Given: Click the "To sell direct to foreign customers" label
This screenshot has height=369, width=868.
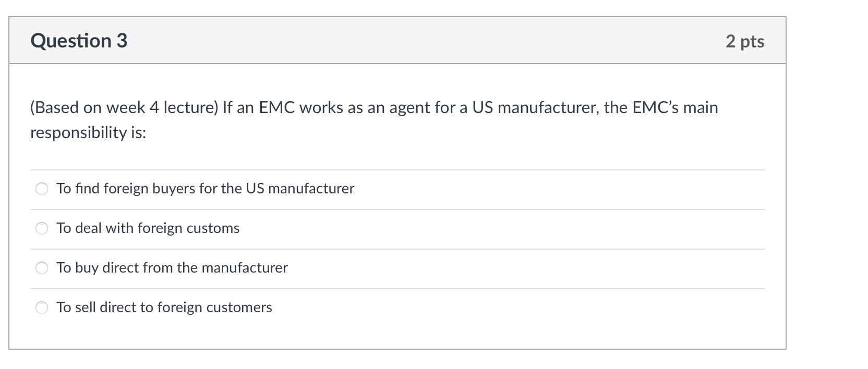Looking at the screenshot, I should [164, 308].
